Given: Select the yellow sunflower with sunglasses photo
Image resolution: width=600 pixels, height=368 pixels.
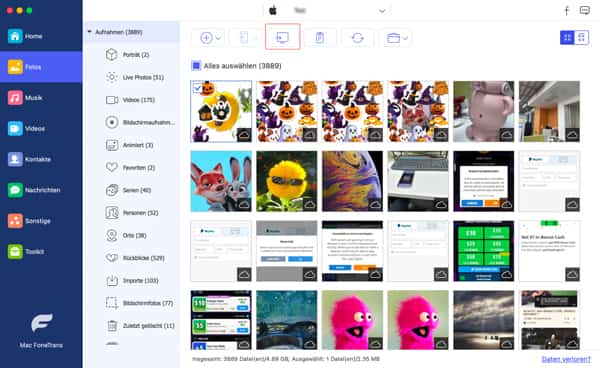Looking at the screenshot, I should (287, 181).
